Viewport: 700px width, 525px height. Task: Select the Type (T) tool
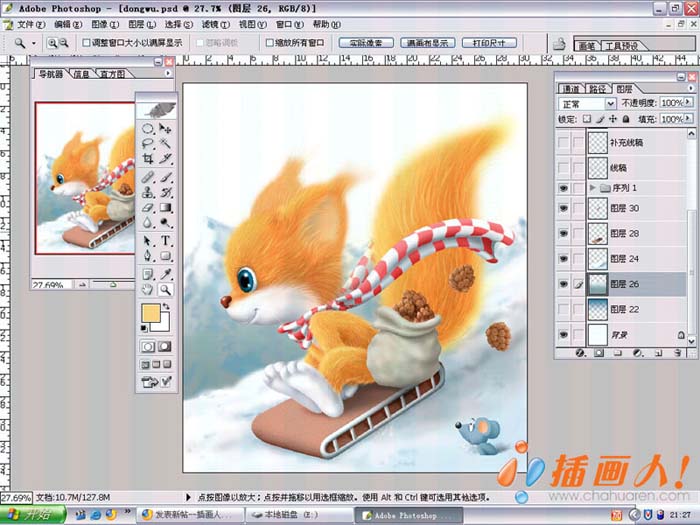pyautogui.click(x=165, y=241)
